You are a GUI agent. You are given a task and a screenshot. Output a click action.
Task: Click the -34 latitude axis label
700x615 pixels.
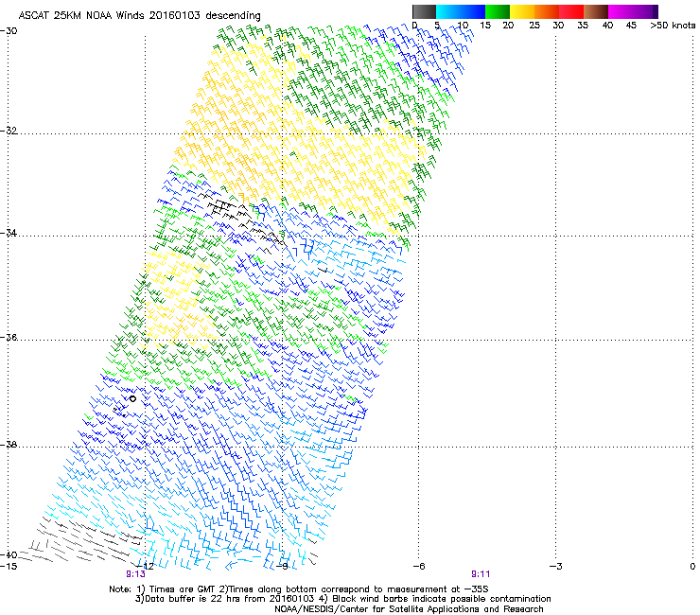coord(9,233)
